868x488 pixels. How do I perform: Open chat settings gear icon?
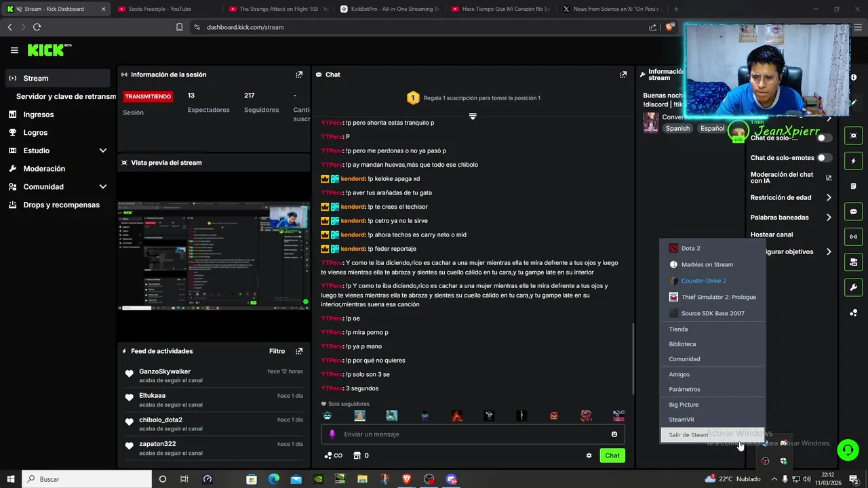[589, 455]
